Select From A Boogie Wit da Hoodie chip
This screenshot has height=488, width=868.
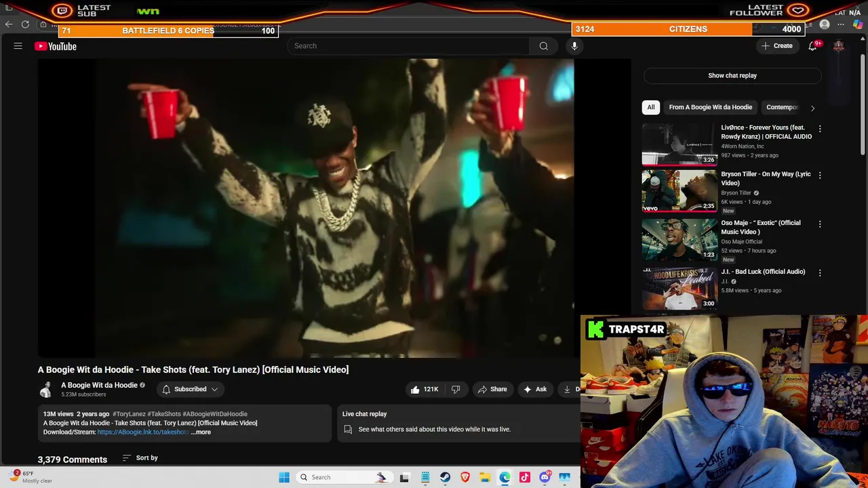point(710,107)
